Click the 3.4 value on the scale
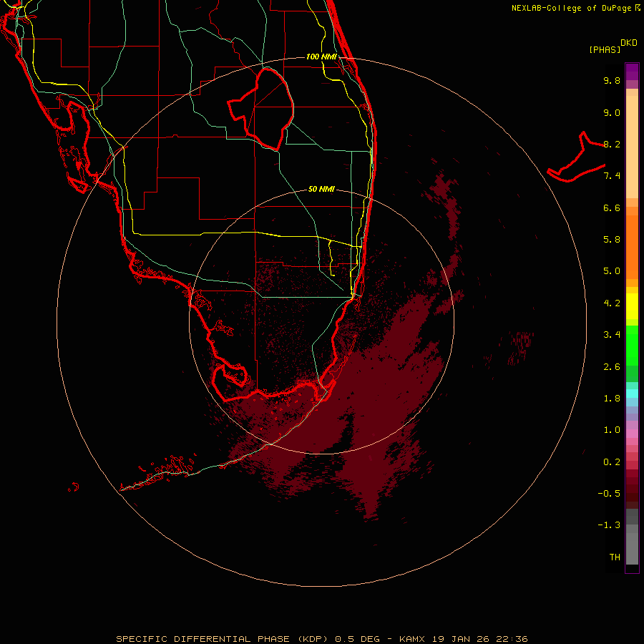 (612, 335)
